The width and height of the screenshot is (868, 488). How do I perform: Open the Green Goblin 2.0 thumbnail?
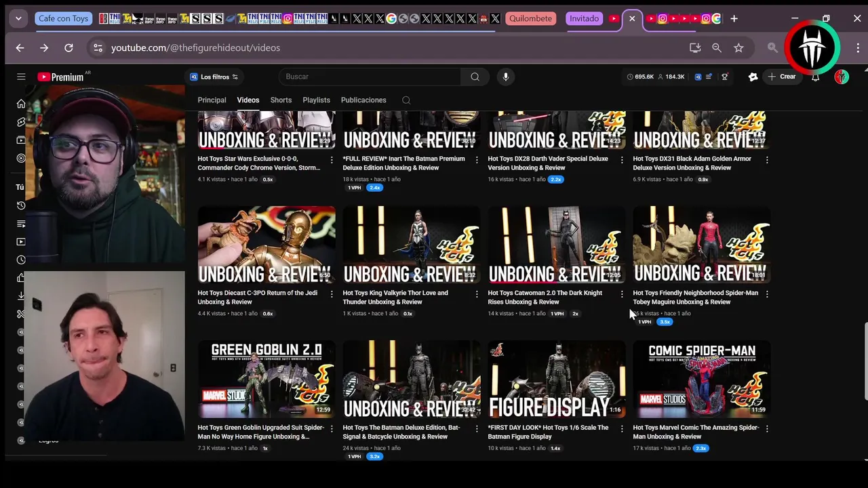(x=267, y=379)
